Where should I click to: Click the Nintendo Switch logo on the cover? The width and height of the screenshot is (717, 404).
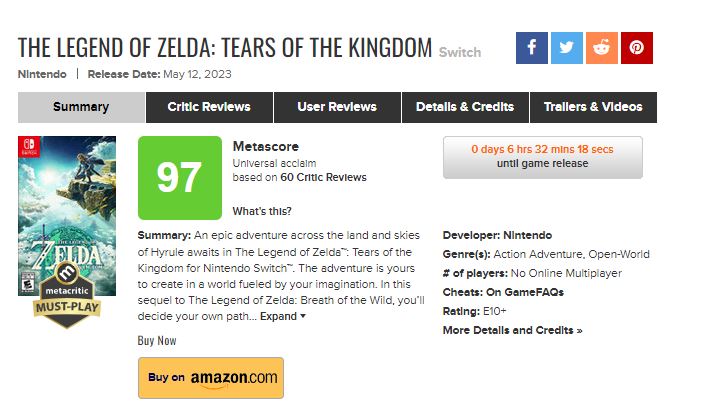coord(29,147)
